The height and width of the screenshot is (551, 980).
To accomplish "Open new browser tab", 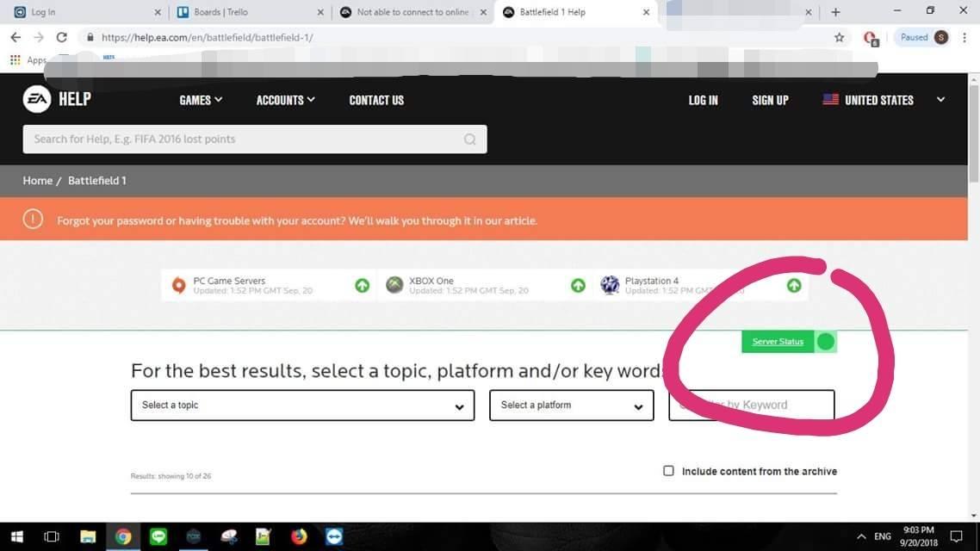I will pos(835,12).
